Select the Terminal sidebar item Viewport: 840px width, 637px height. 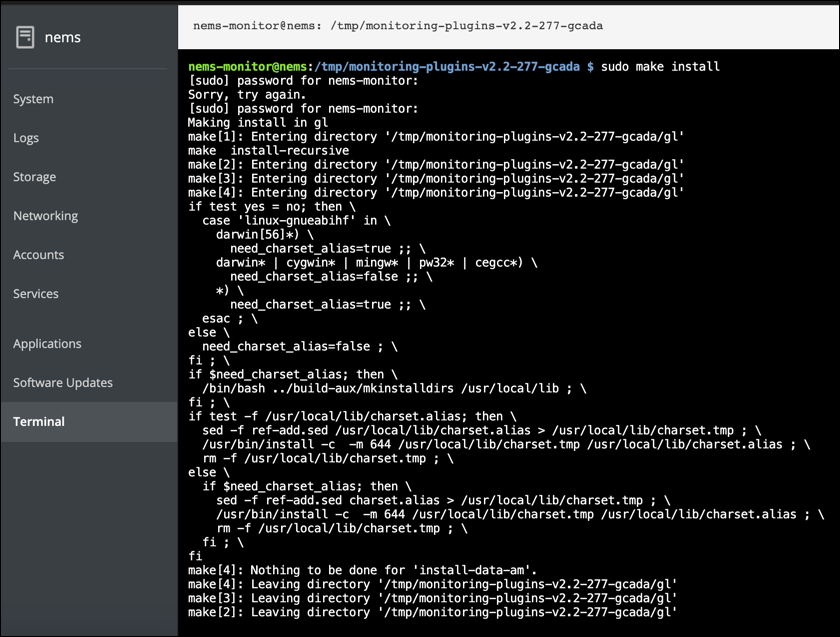39,421
